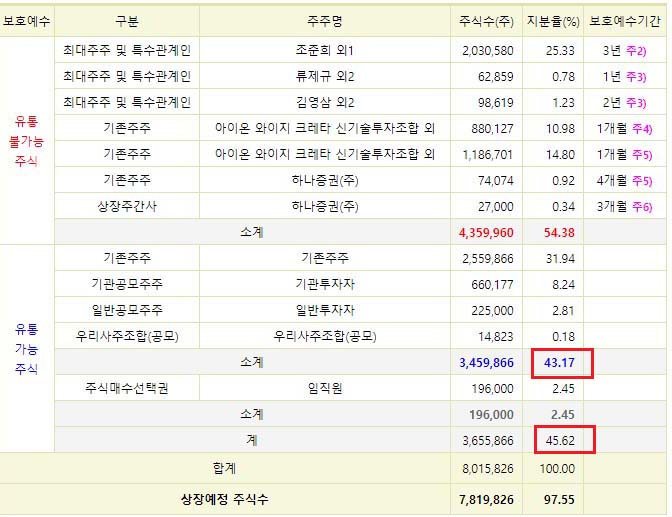Open footnote 주5) in the 4개월 row
Image resolution: width=672 pixels, height=517 pixels.
pyautogui.click(x=642, y=180)
